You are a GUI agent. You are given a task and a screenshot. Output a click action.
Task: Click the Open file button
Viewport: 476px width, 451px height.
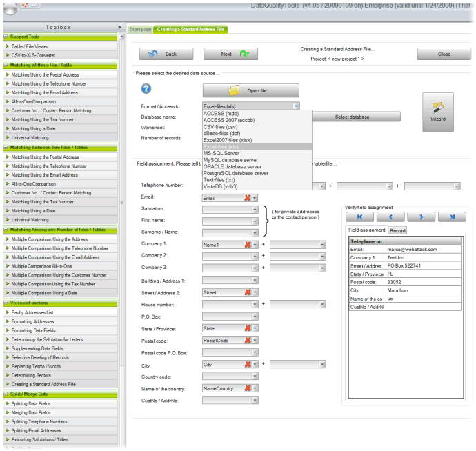pos(250,90)
